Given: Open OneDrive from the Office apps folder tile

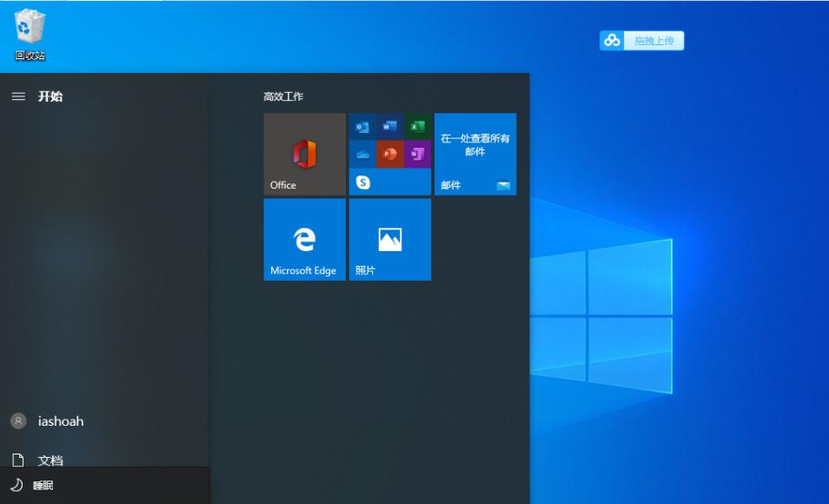Looking at the screenshot, I should pyautogui.click(x=362, y=154).
